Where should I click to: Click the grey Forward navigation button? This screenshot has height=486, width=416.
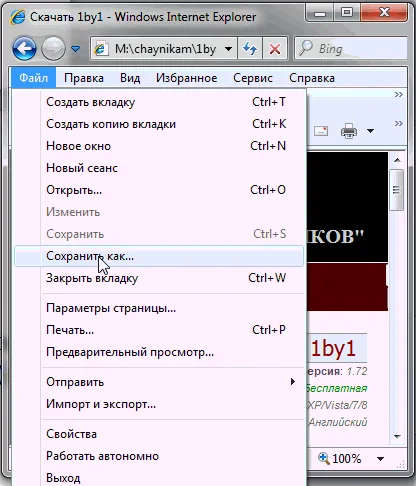coord(53,49)
